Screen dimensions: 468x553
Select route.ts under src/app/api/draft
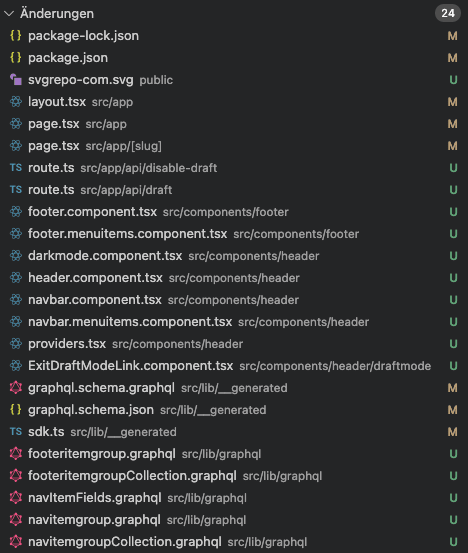coord(234,190)
